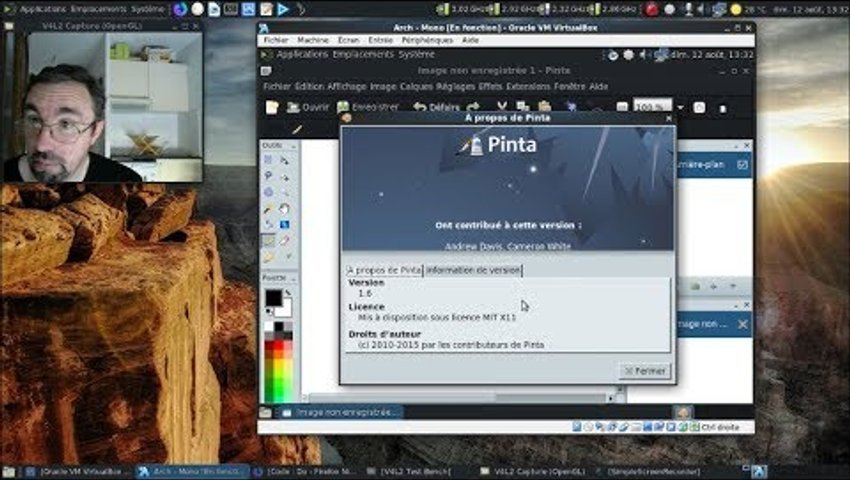Click the Image non enregistrée taskbar button
This screenshot has width=850, height=480.
click(340, 413)
